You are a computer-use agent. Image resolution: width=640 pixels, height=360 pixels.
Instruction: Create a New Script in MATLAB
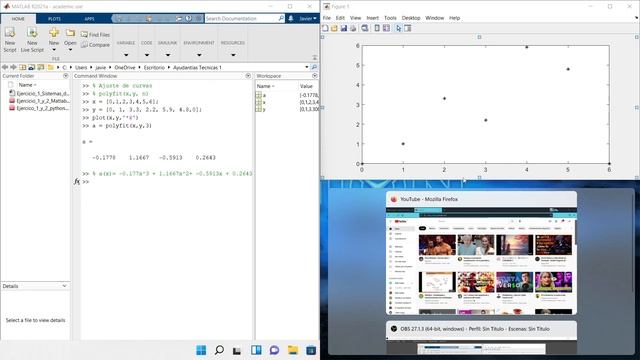click(x=10, y=40)
